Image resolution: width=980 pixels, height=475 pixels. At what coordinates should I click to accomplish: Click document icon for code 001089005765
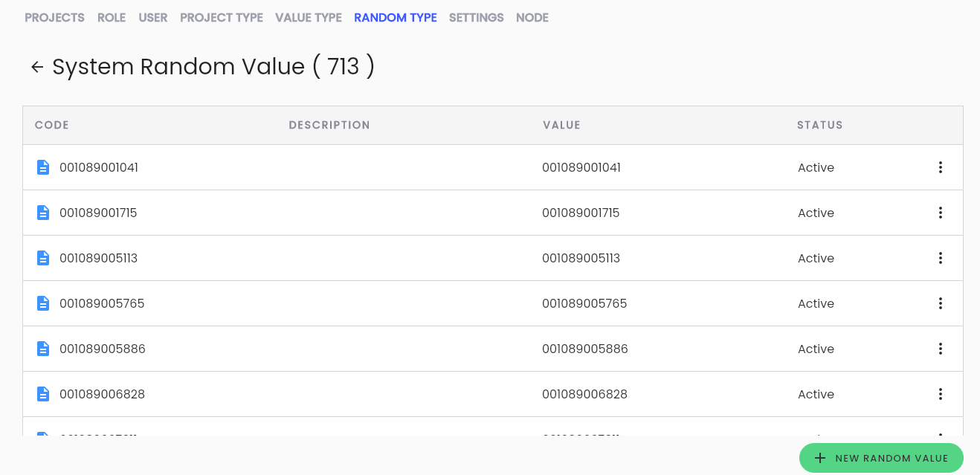coord(43,303)
